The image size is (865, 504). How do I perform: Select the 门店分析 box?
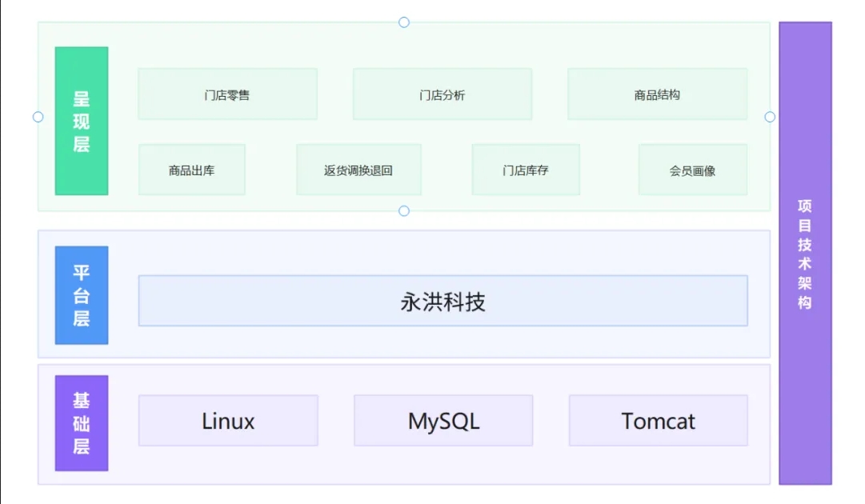pos(443,94)
